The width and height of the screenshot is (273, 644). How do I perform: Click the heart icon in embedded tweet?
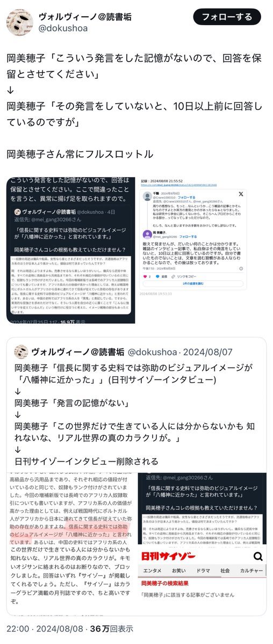(146, 276)
